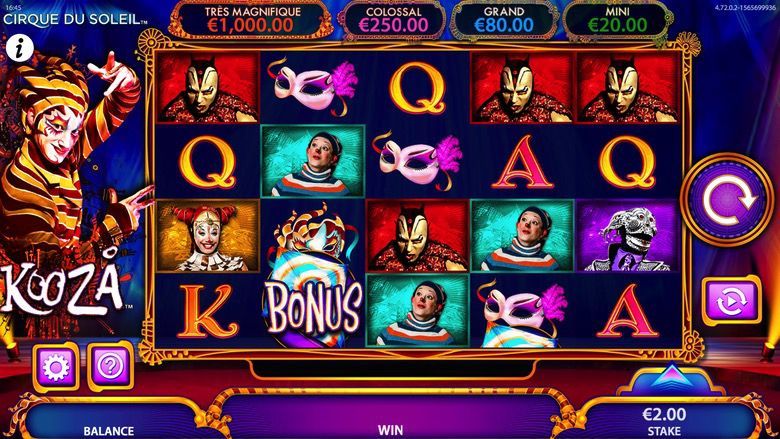Select the Colossal €250.00 jackpot
Viewport: 780px width, 439px height.
(x=393, y=20)
